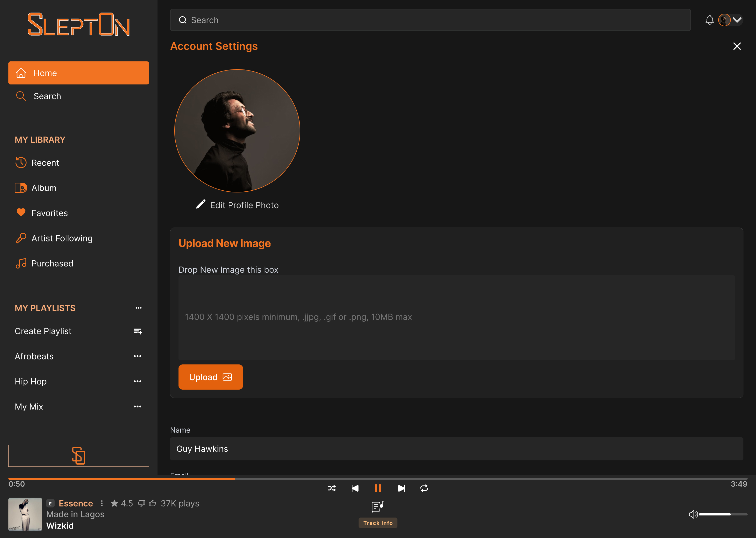Screen dimensions: 756x538
Task: Click the notification bell icon
Action: pyautogui.click(x=709, y=20)
